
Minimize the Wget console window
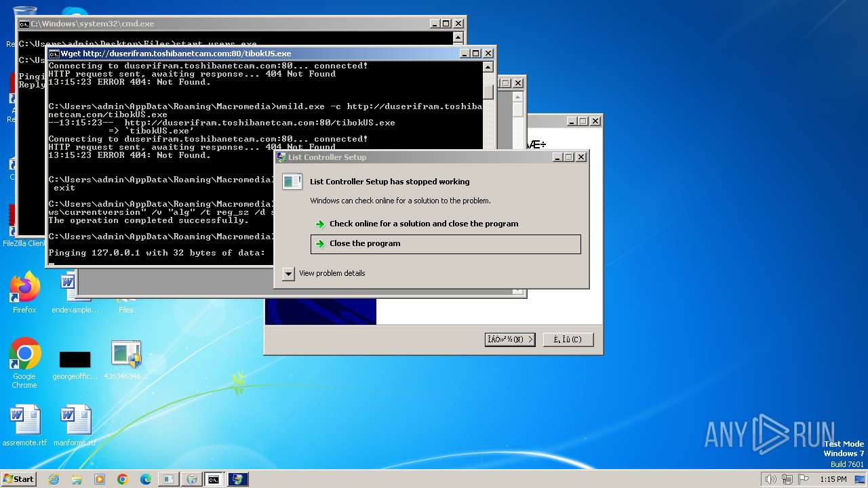465,54
